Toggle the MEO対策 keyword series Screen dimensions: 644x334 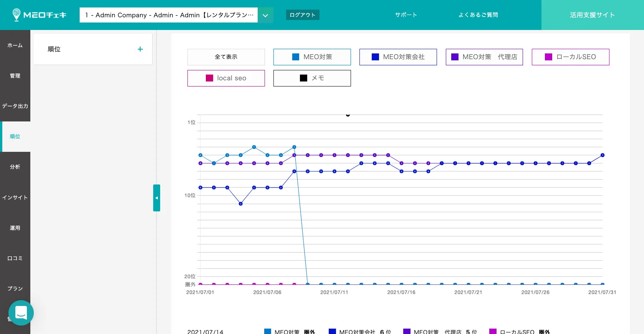point(312,57)
